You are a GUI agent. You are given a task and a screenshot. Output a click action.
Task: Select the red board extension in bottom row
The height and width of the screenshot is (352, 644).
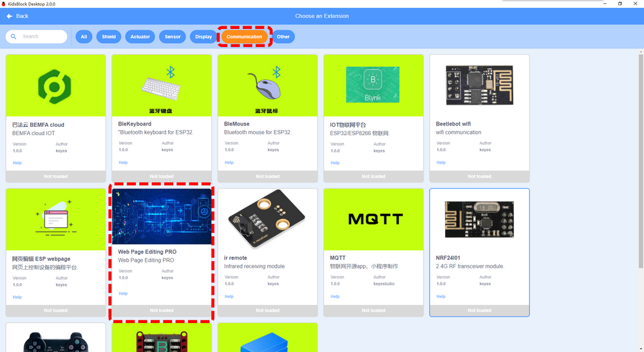(x=162, y=338)
